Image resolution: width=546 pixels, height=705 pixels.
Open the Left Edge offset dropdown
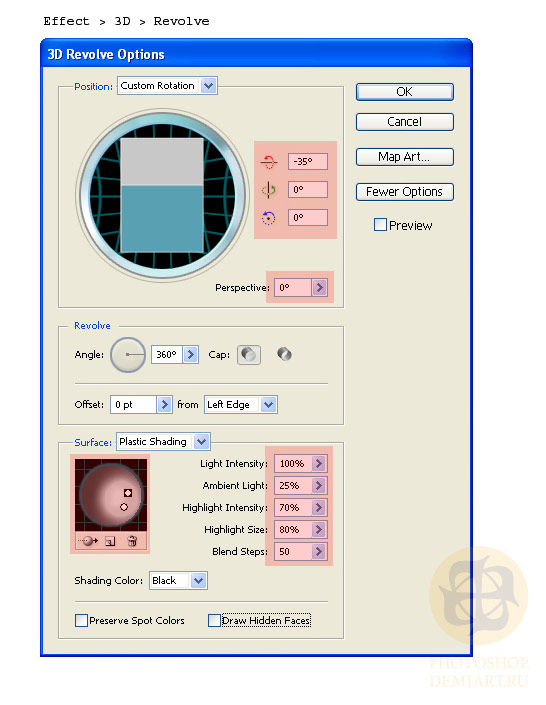269,404
